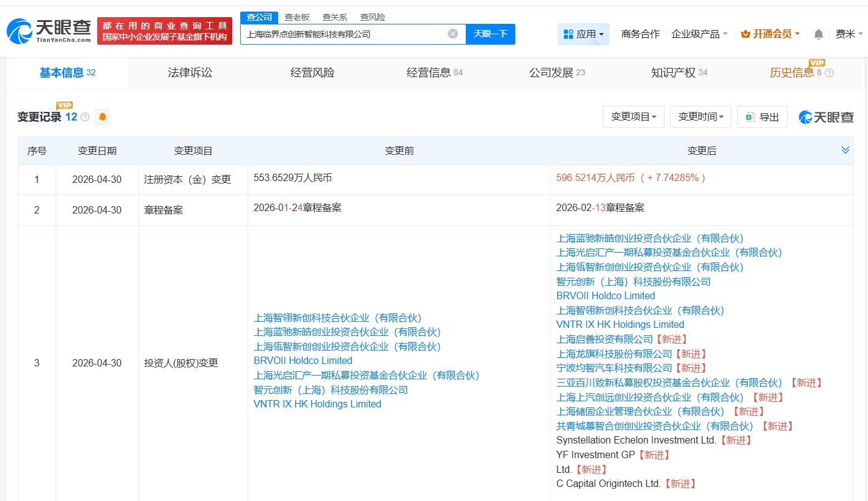The image size is (868, 501).
Task: Filter by 变更项目 dropdown
Action: pos(633,117)
